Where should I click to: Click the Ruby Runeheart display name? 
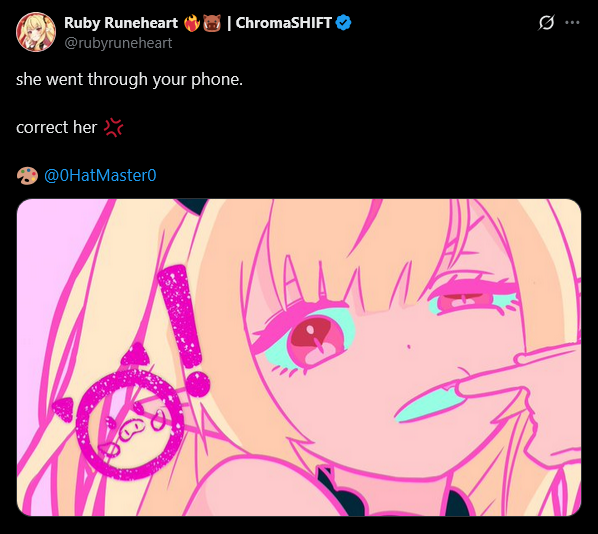(x=121, y=23)
